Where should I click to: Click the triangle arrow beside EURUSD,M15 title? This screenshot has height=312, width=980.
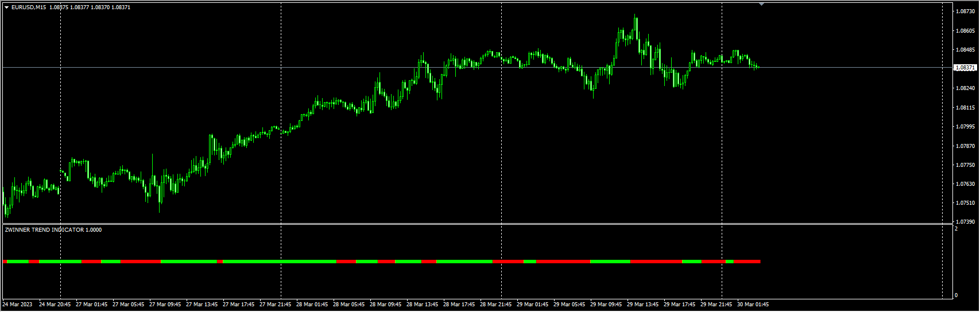tap(6, 7)
